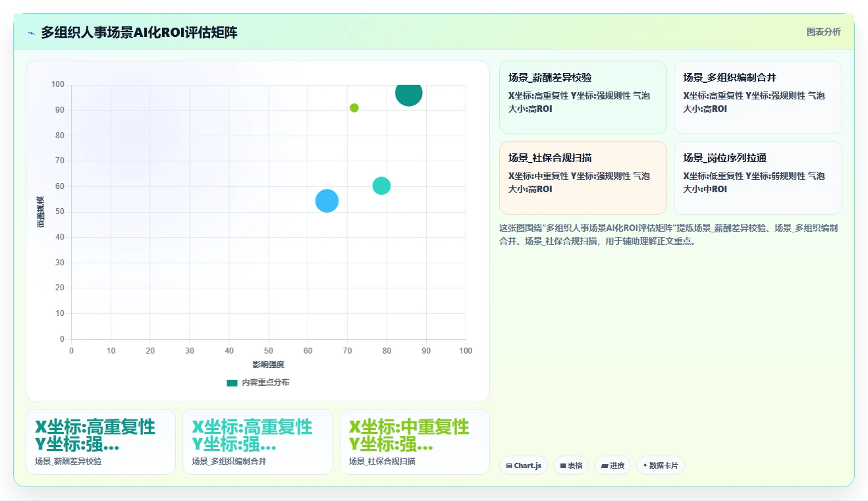Click the 图表分析 label in header

click(x=823, y=32)
